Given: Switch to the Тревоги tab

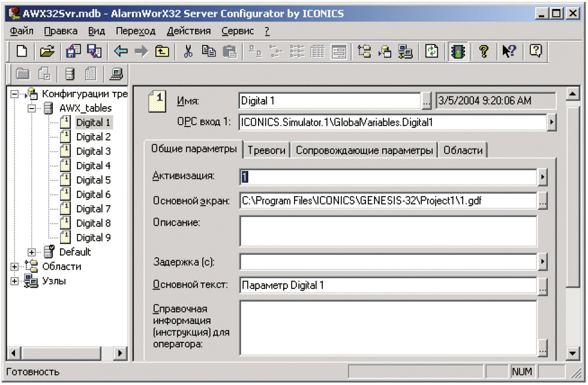Looking at the screenshot, I should click(x=266, y=151).
